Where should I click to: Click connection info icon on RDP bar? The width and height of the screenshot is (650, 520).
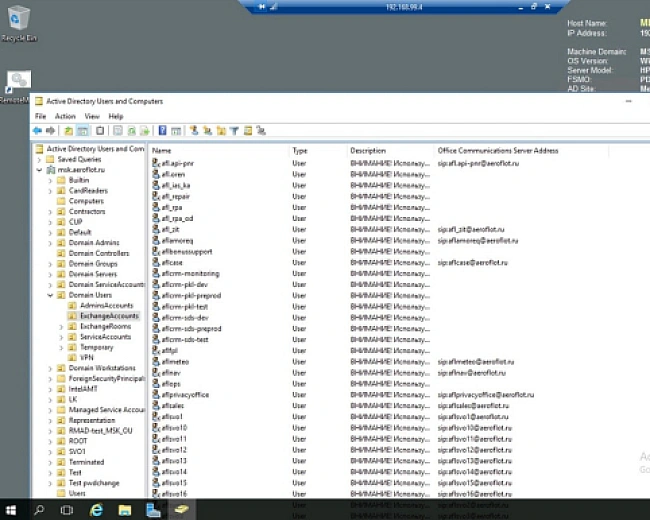[x=274, y=7]
